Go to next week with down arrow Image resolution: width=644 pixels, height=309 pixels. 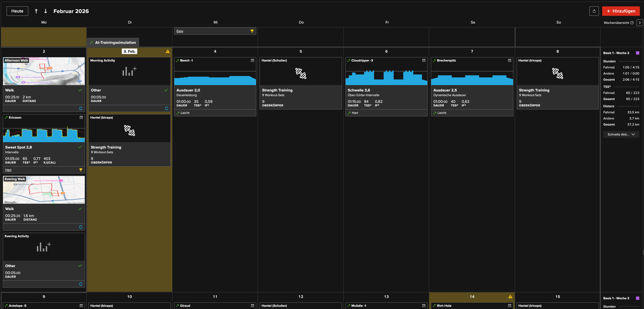(x=46, y=11)
